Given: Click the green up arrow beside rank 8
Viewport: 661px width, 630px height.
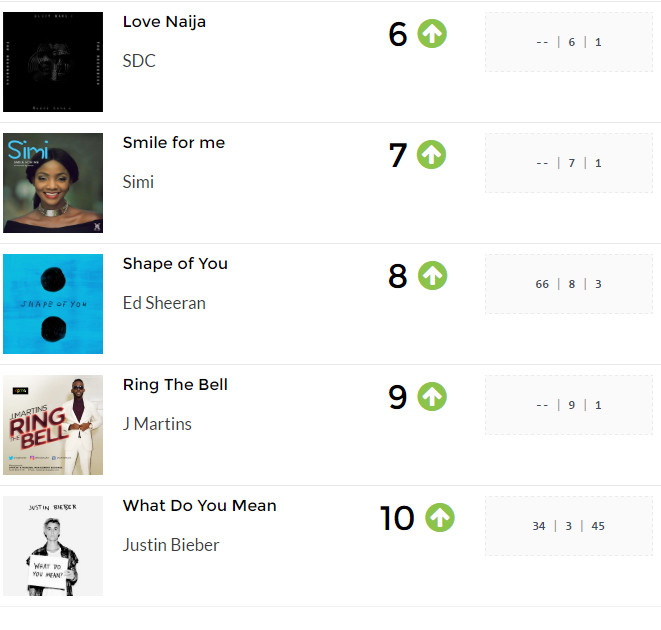Looking at the screenshot, I should pyautogui.click(x=432, y=276).
